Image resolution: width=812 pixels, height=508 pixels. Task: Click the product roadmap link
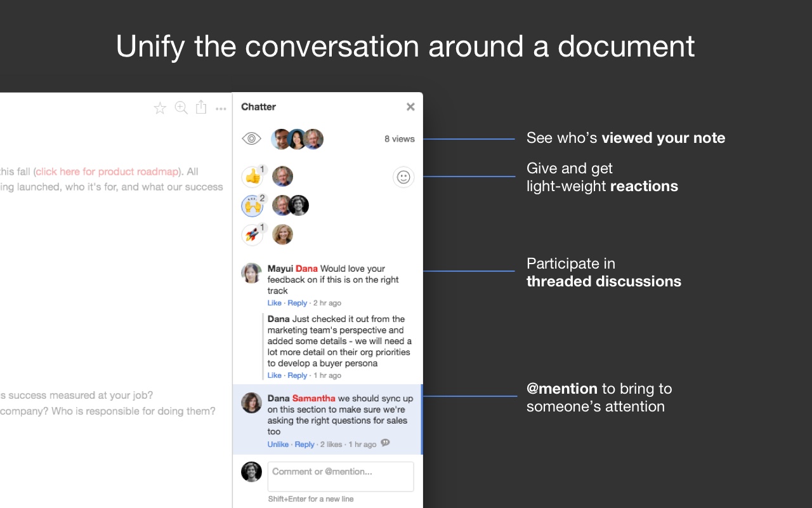(107, 171)
